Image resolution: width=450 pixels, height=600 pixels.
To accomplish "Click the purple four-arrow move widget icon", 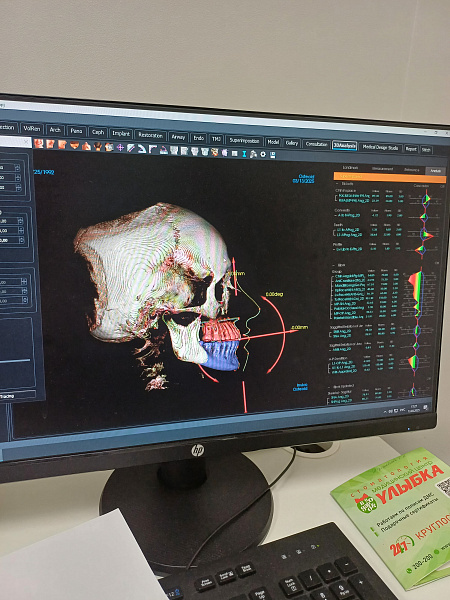I will coord(120,148).
